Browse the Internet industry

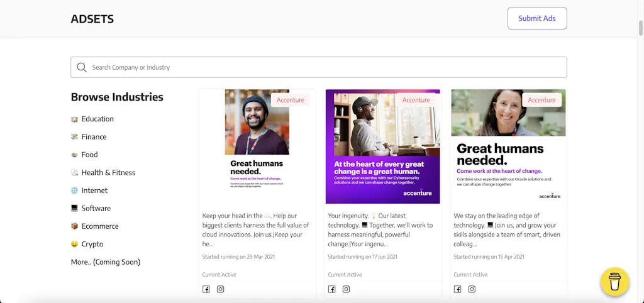(94, 190)
